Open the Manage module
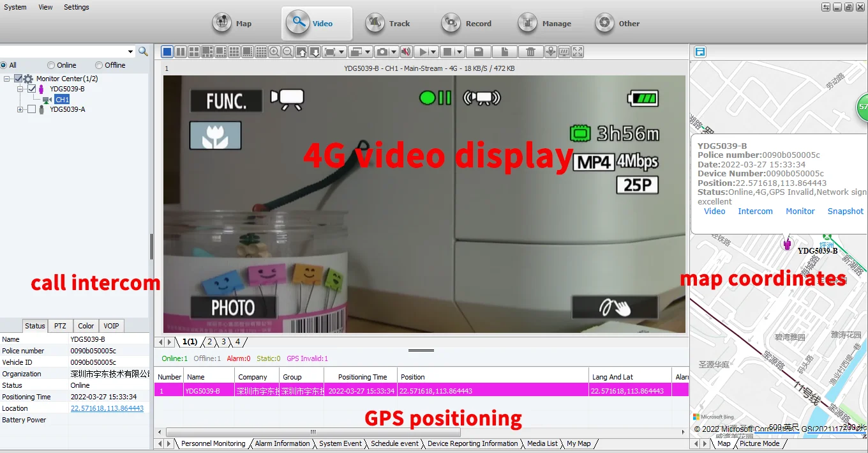The image size is (868, 453). point(544,24)
